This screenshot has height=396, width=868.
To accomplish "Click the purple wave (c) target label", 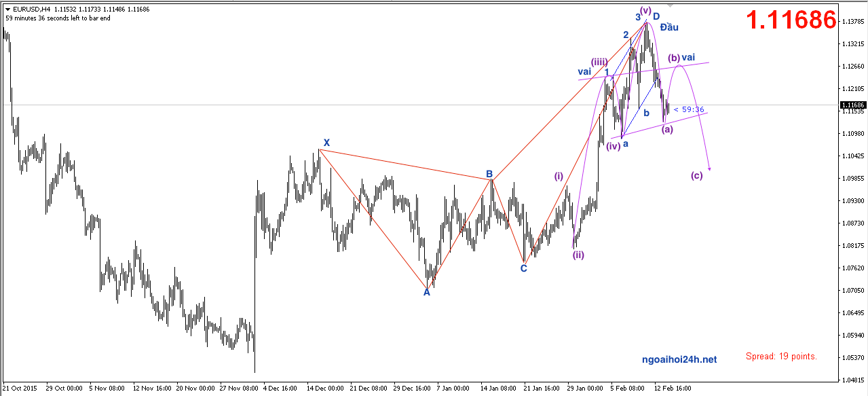I will click(x=697, y=175).
